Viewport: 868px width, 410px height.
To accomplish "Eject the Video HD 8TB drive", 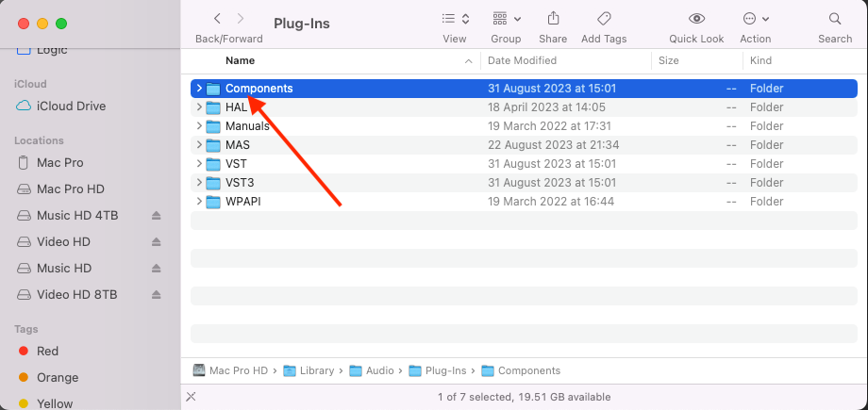I will 156,294.
